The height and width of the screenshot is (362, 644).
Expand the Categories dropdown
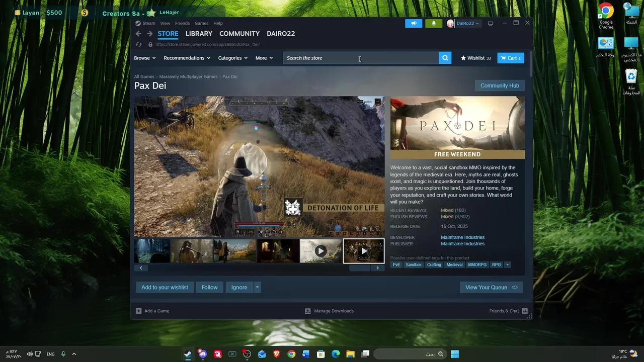(232, 58)
